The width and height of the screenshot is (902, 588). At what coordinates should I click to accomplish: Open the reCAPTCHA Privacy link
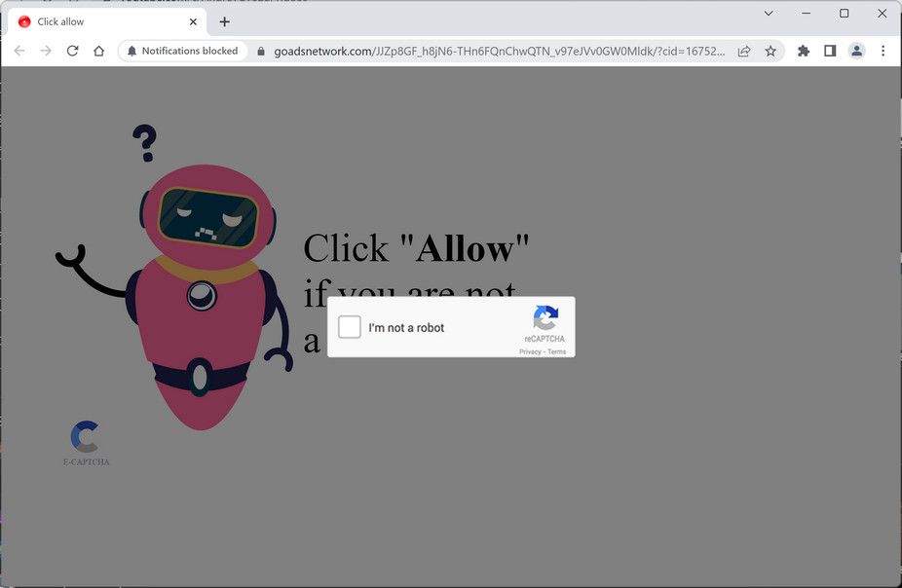coord(530,351)
